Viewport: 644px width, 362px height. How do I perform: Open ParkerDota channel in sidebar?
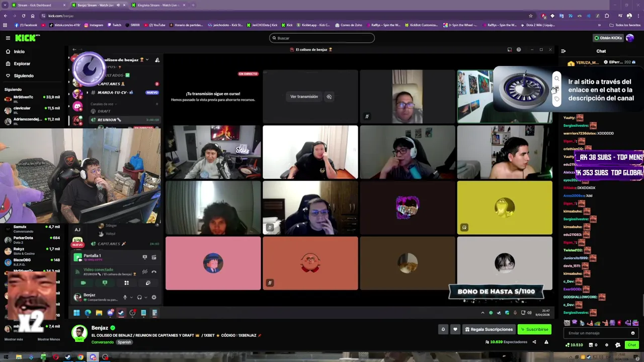32,239
